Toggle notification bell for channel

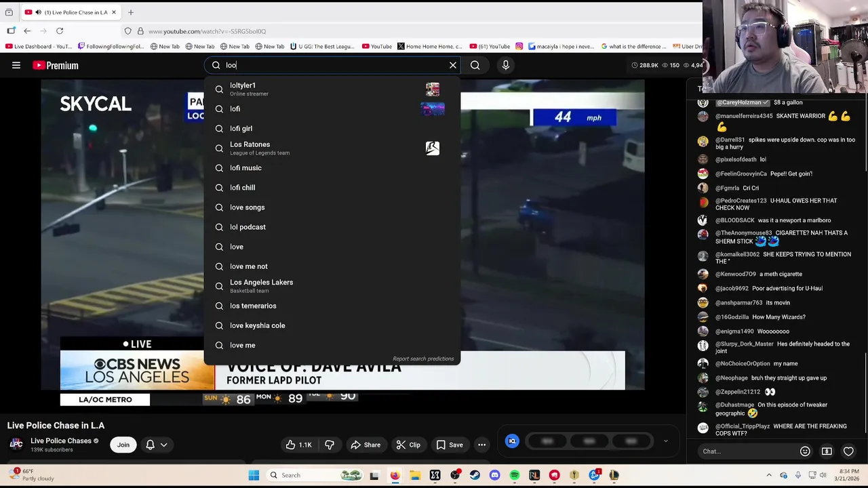tap(151, 445)
